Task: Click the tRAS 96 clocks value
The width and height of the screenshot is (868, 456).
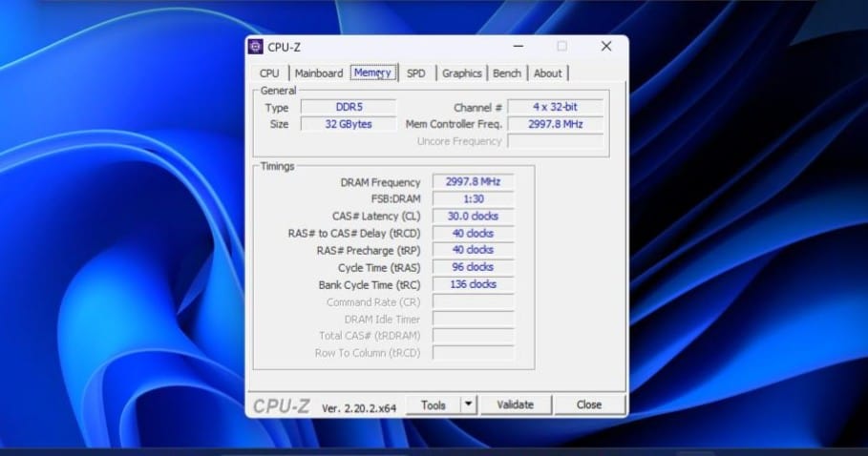Action: coord(474,267)
